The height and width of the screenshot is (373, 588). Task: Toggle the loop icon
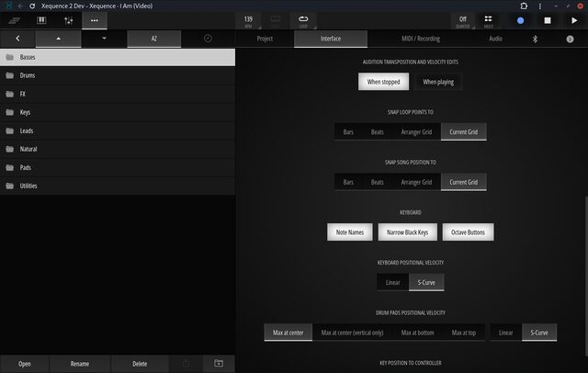(x=303, y=21)
